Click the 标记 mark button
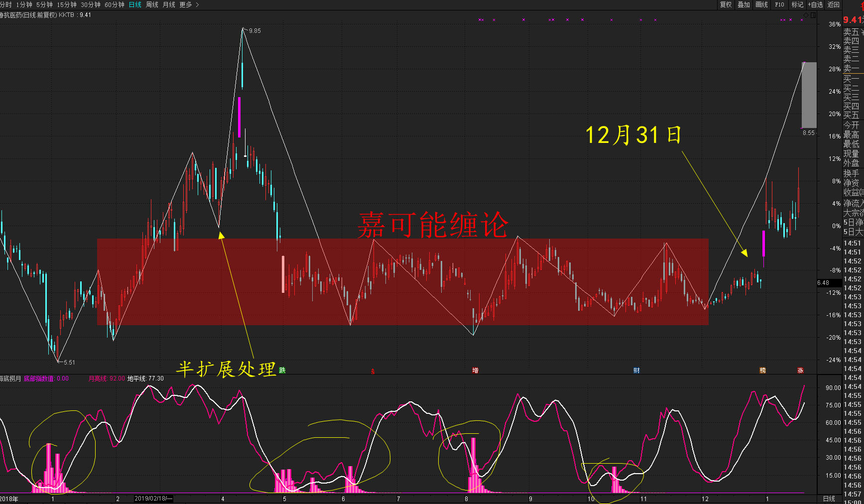 [797, 4]
